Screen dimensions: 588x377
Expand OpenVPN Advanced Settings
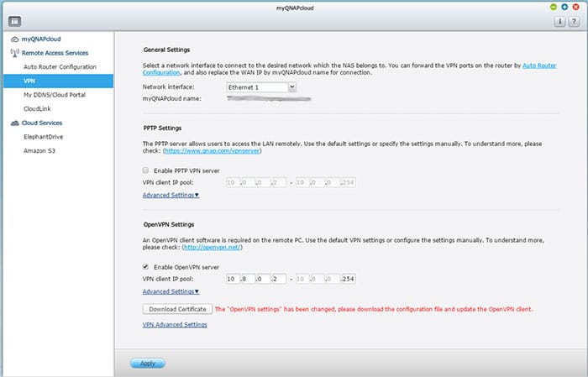click(x=171, y=291)
